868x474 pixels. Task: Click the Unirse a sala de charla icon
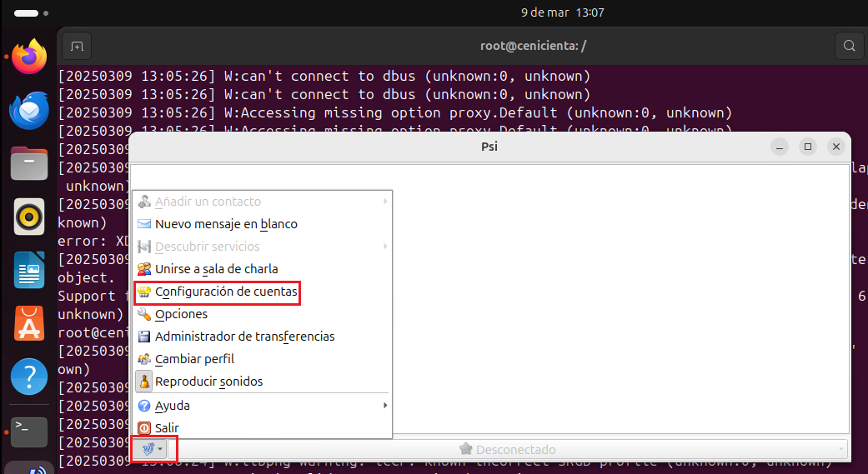tap(144, 269)
